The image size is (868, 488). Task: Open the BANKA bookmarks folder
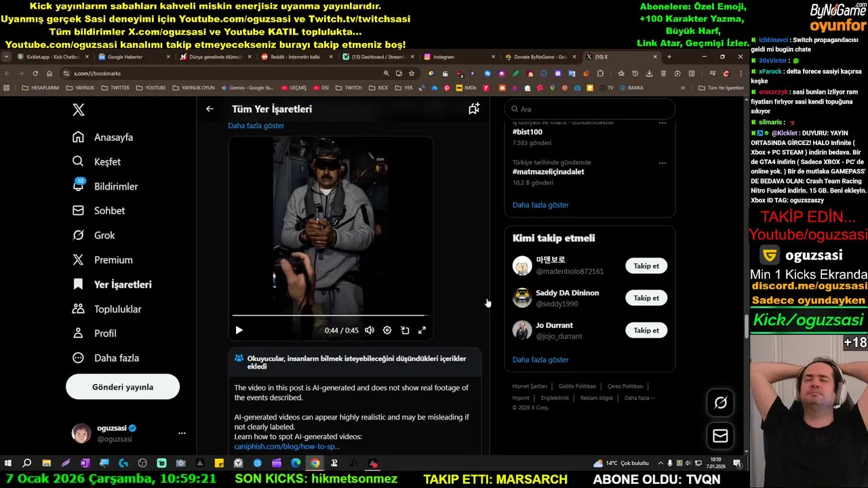point(631,87)
